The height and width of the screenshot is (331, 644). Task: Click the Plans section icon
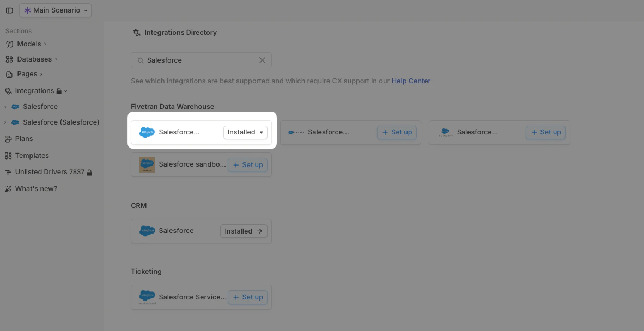[x=8, y=139]
